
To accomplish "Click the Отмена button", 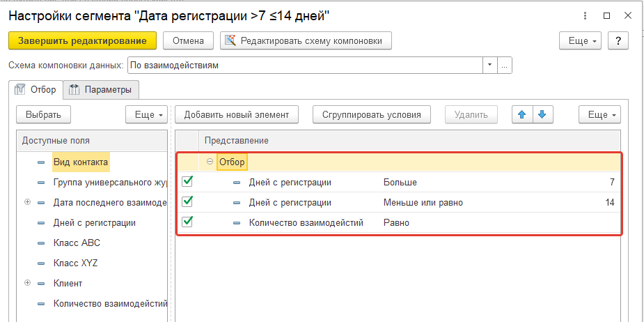I will click(188, 41).
